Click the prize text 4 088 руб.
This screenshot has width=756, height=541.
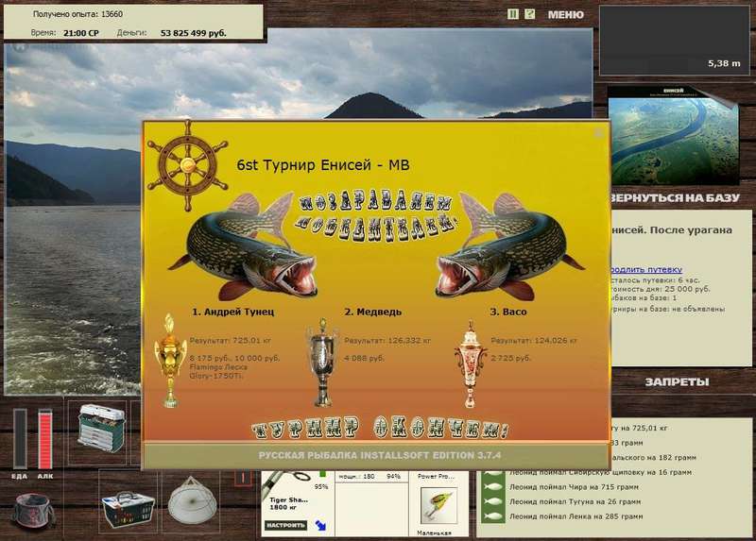365,358
